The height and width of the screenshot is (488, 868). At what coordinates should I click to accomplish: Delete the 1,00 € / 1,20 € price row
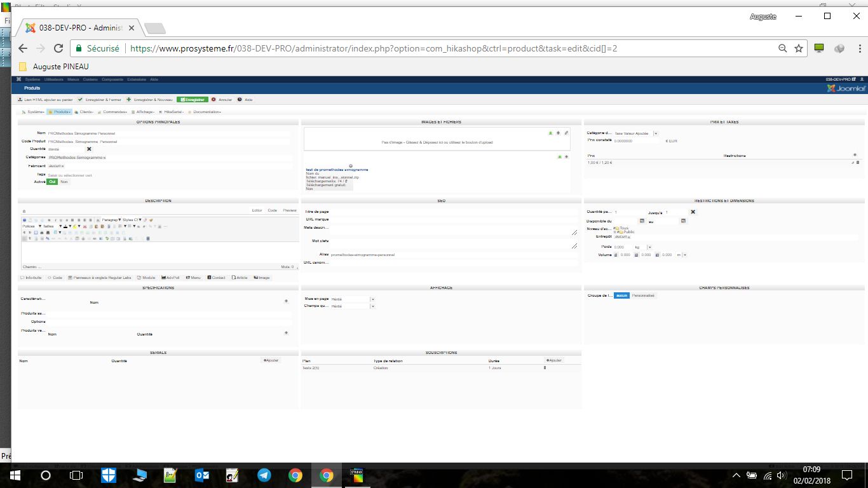click(858, 163)
